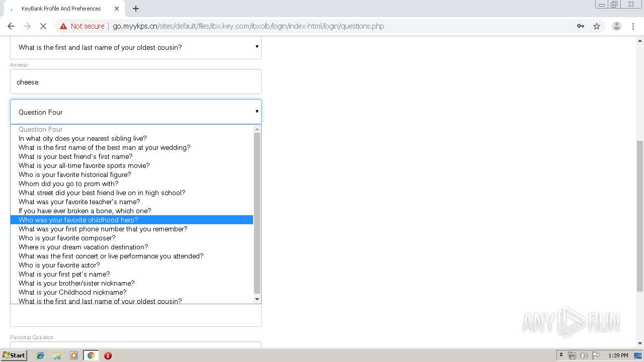Choose 'In what city does your nearest sibling live?'
Screen dimensions: 644x362
pos(132,138)
